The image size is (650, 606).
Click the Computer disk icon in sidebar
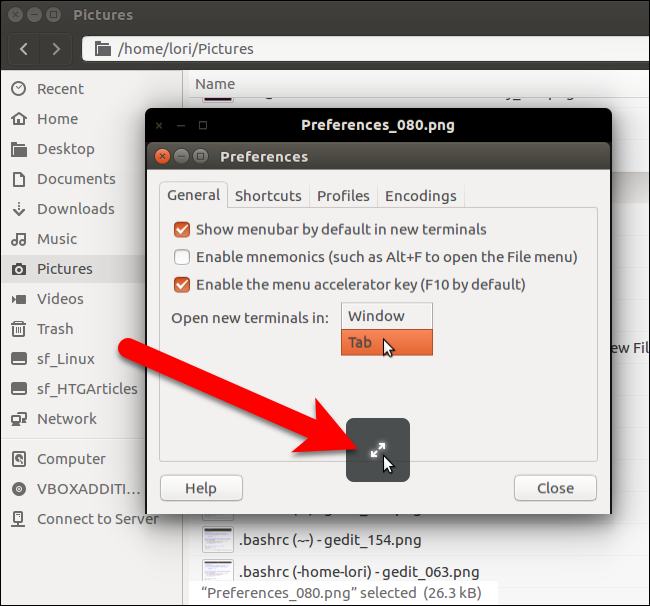(19, 459)
